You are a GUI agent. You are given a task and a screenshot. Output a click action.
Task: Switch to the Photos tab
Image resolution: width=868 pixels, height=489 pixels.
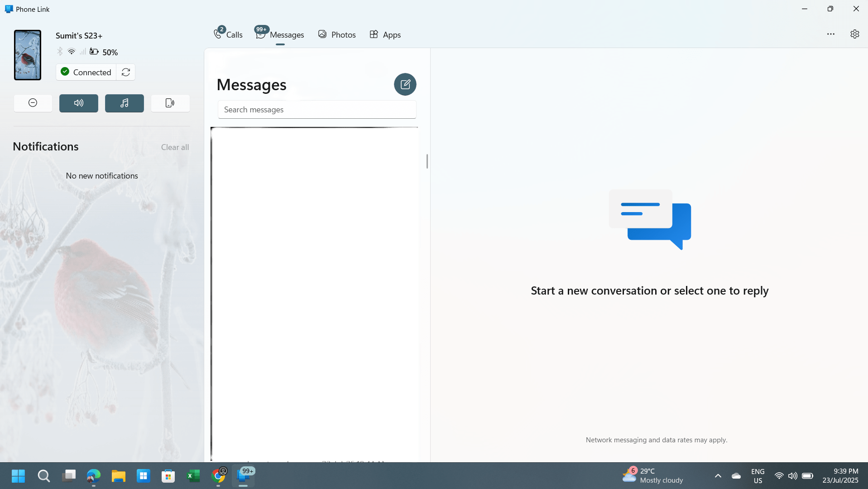point(336,34)
